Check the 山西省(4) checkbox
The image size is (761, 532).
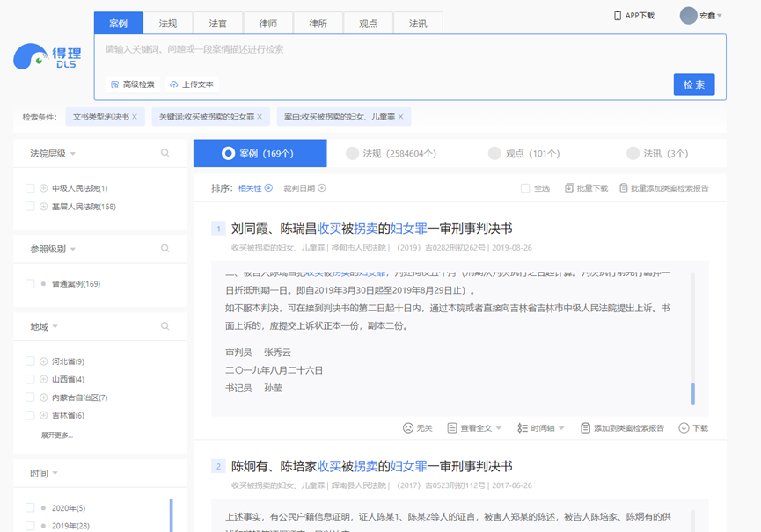[x=30, y=379]
